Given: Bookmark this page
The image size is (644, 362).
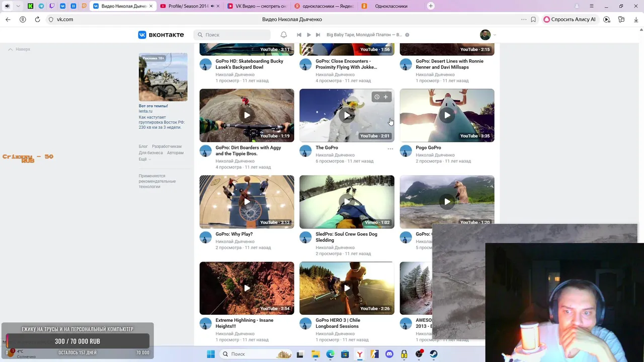Looking at the screenshot, I should (533, 19).
